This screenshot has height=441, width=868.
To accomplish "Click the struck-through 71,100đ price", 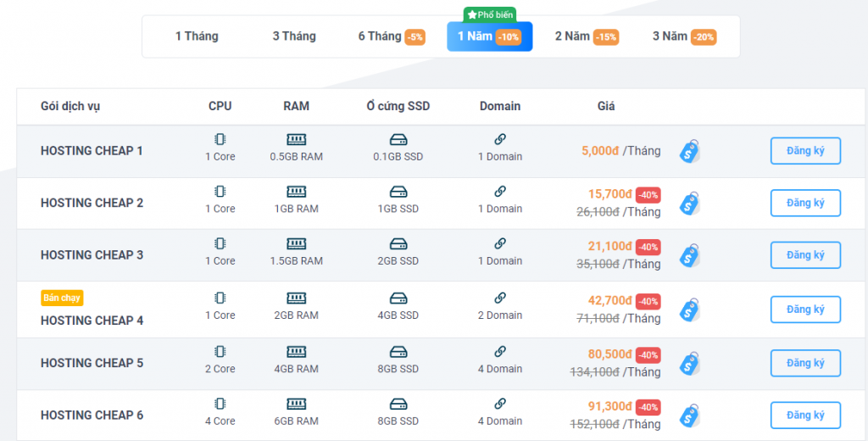I will [x=598, y=318].
